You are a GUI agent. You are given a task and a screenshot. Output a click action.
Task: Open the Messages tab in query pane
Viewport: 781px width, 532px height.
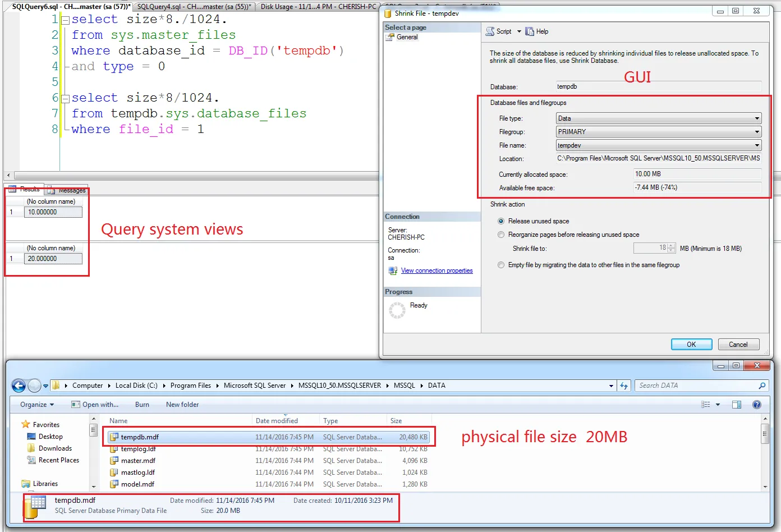(x=67, y=190)
